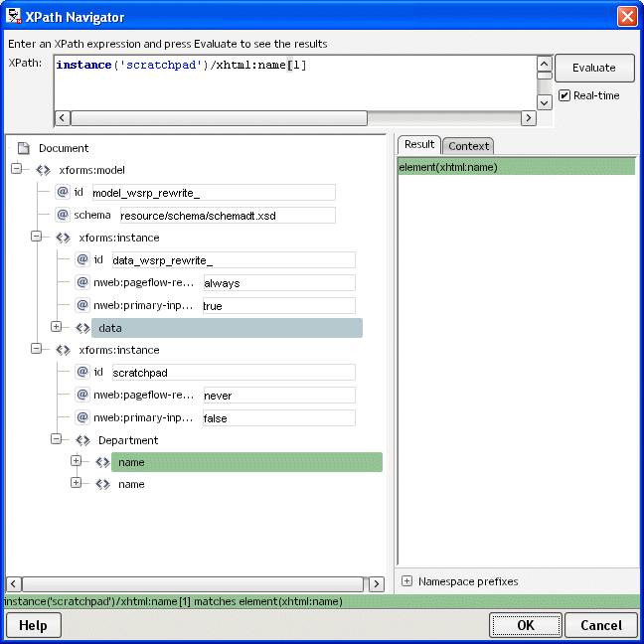Click the tree scroll left arrow
This screenshot has height=644, width=644.
click(14, 584)
